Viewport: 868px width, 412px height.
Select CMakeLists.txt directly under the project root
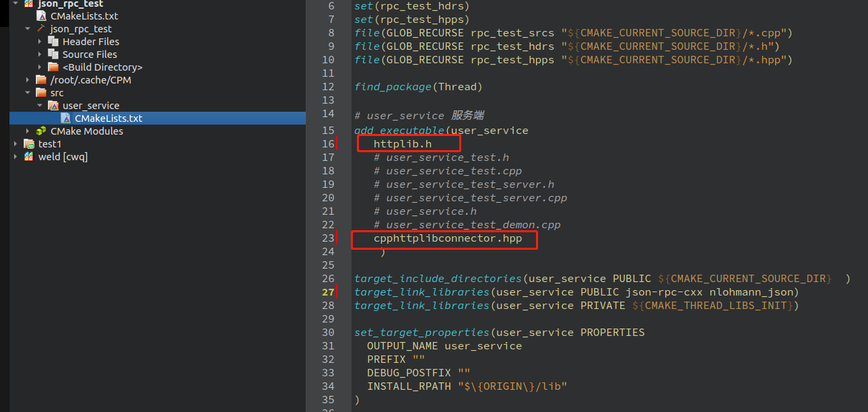point(158,15)
